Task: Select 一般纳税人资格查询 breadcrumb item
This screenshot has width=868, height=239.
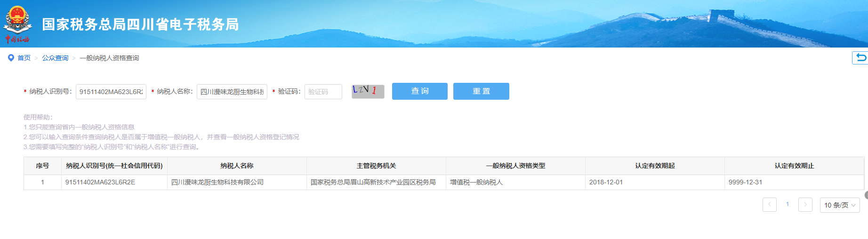Action: point(109,58)
